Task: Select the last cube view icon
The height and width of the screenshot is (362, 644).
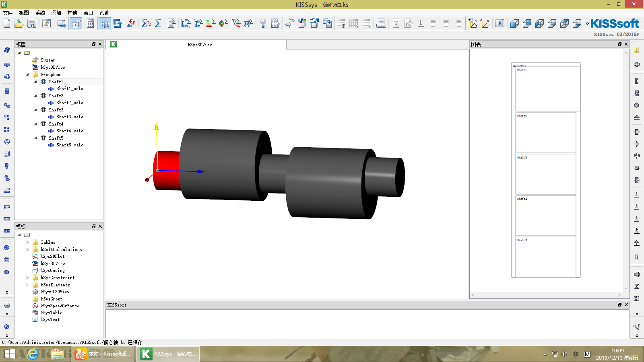Action: [577, 23]
